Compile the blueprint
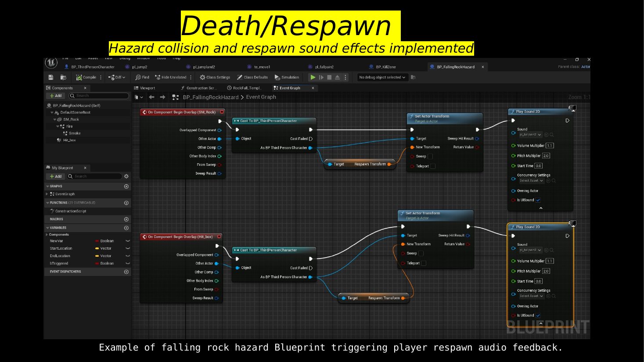Viewport: 644px width, 362px height. 86,77
